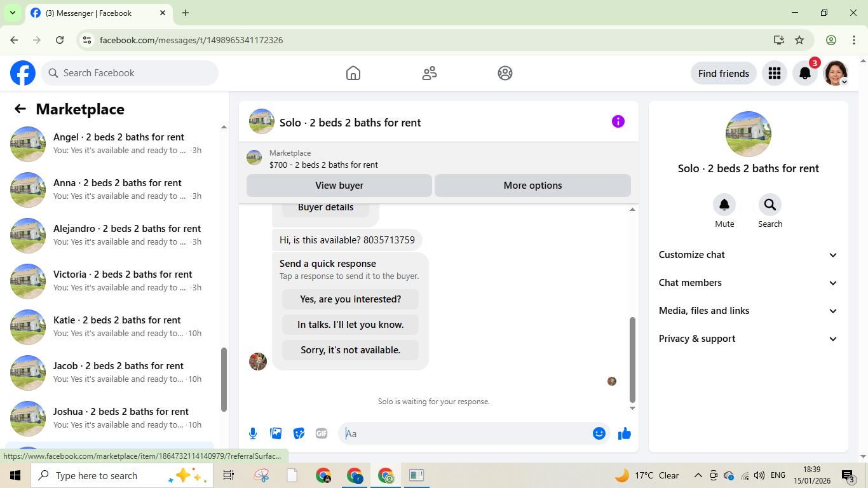Click the More options button
Image resolution: width=868 pixels, height=488 pixels.
point(532,186)
